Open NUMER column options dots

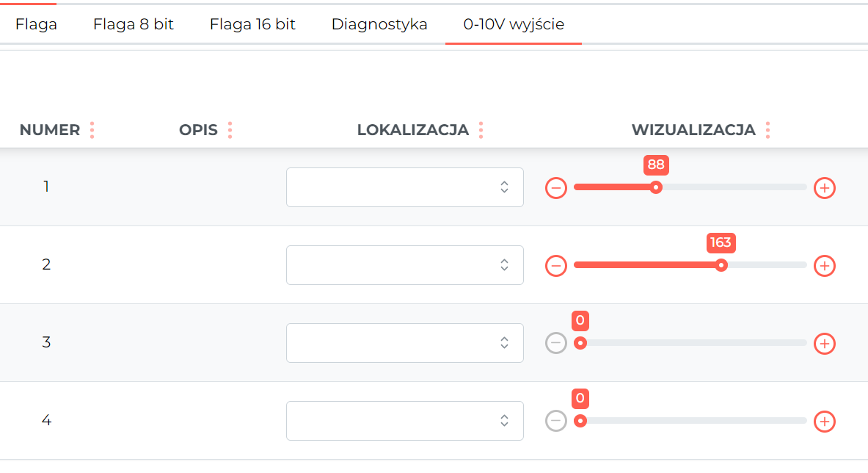92,130
